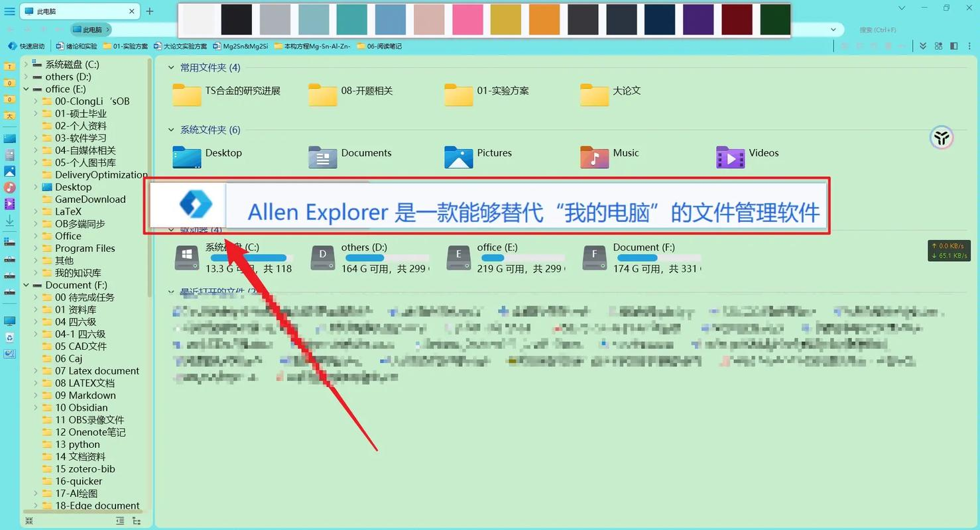Click the music shortcut in the left icon strip
This screenshot has width=980, height=530.
(9, 187)
